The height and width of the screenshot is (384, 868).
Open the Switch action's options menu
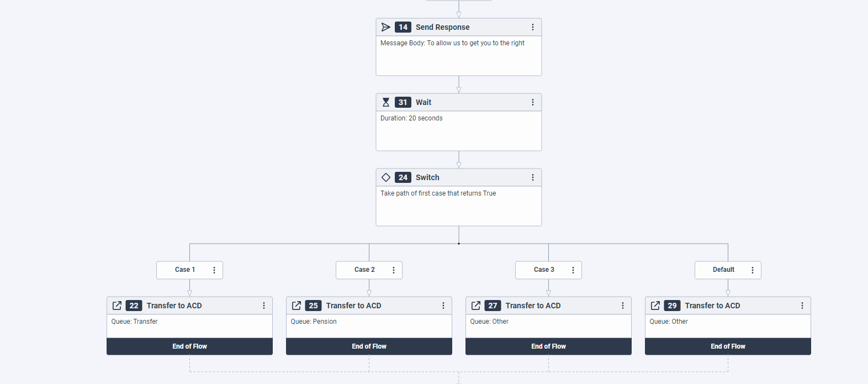point(533,177)
